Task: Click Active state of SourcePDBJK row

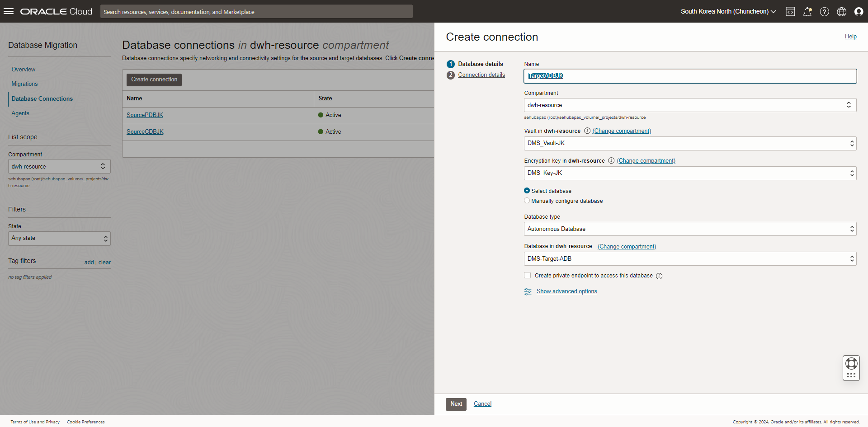Action: tap(330, 115)
